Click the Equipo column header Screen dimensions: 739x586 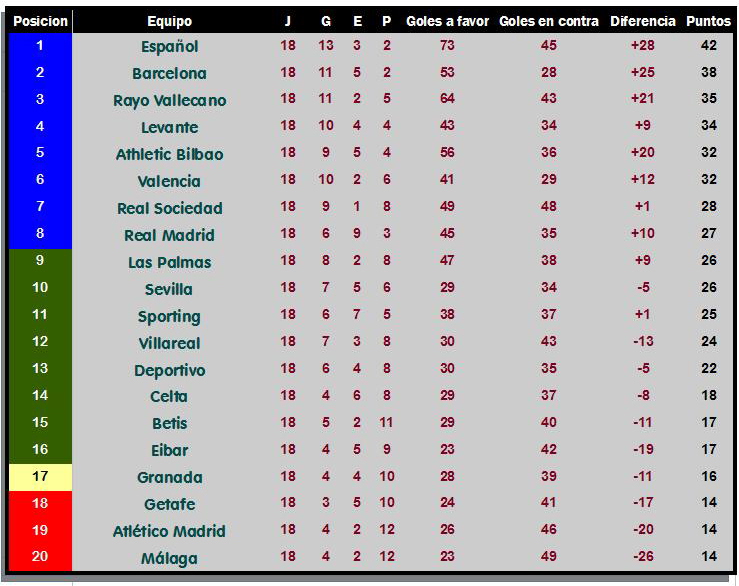click(x=169, y=21)
